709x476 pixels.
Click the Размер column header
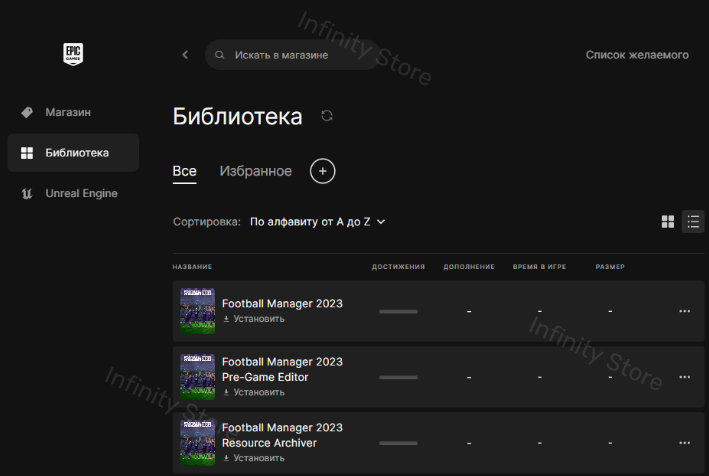[x=610, y=267]
